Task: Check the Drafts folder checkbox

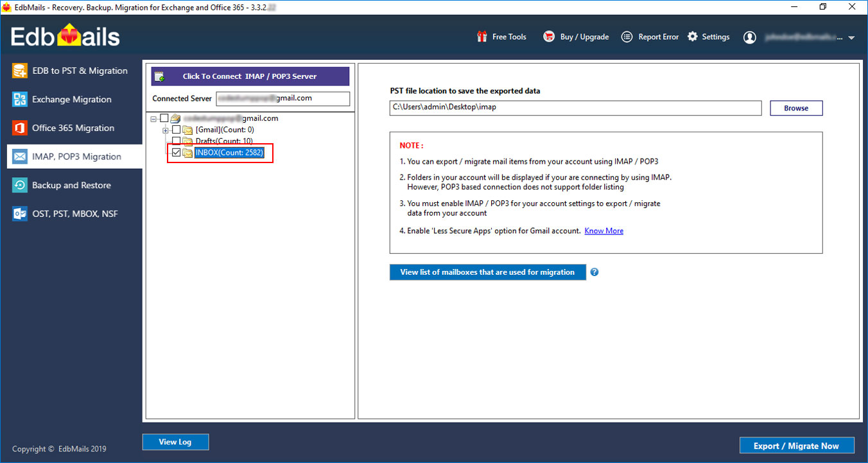Action: point(177,141)
